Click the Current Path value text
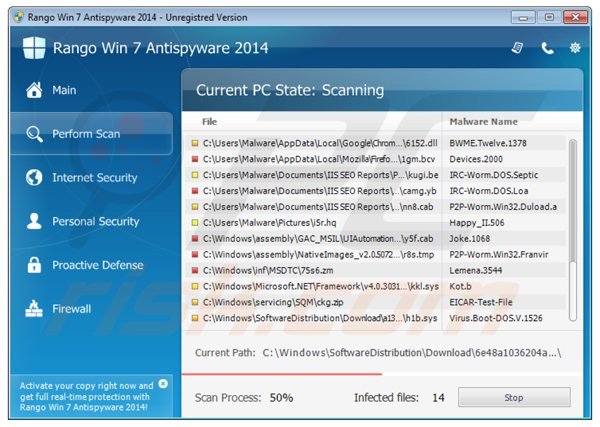 click(x=412, y=353)
